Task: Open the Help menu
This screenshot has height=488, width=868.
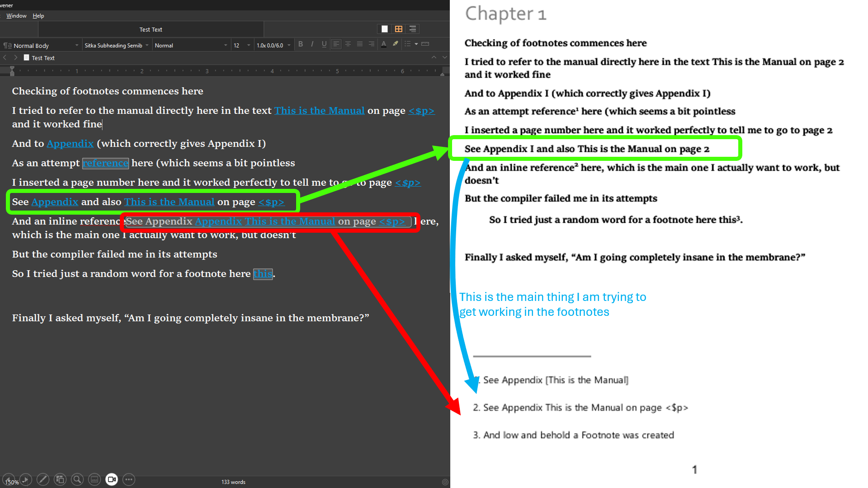Action: click(38, 16)
